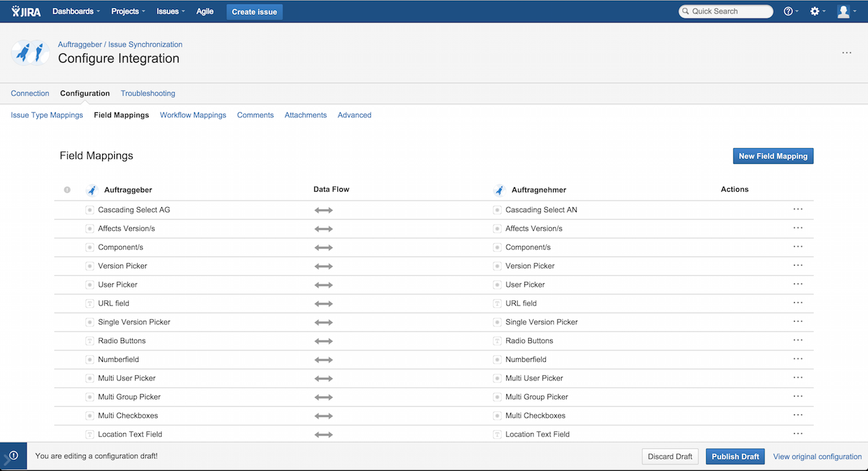Open the help question mark menu
The image size is (868, 471).
(790, 11)
